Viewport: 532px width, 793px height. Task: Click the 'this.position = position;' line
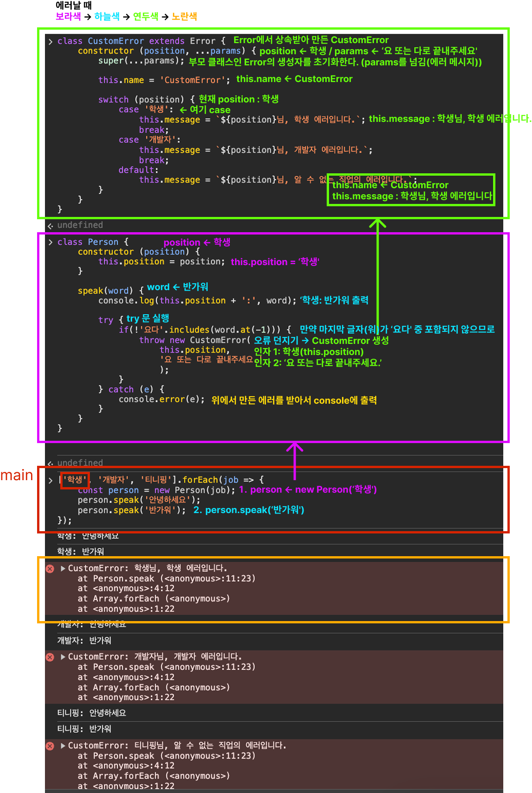coord(161,262)
